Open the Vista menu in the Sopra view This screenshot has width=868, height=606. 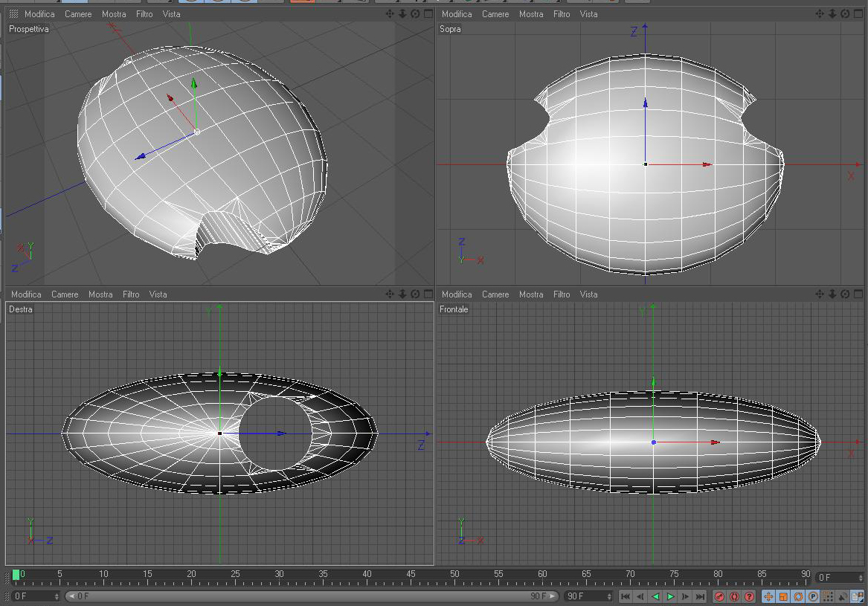[588, 14]
